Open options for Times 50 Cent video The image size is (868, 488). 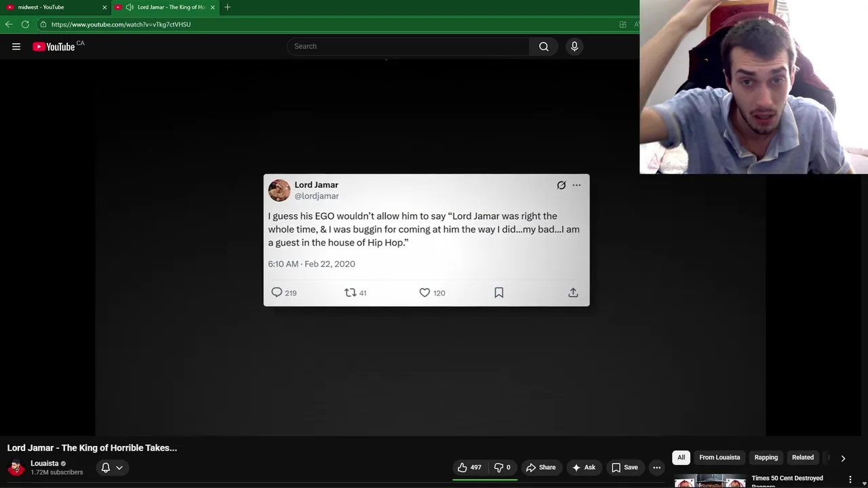pos(850,479)
